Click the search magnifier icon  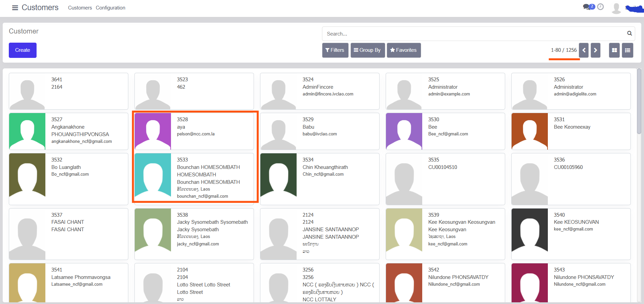[x=629, y=34]
